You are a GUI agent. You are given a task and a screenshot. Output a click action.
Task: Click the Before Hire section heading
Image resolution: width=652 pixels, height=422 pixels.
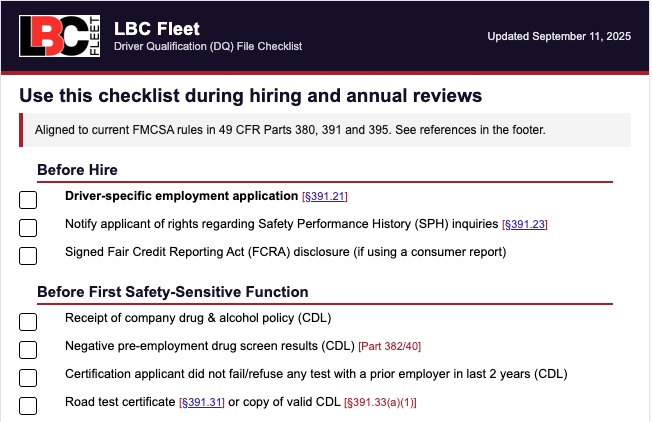pyautogui.click(x=77, y=170)
